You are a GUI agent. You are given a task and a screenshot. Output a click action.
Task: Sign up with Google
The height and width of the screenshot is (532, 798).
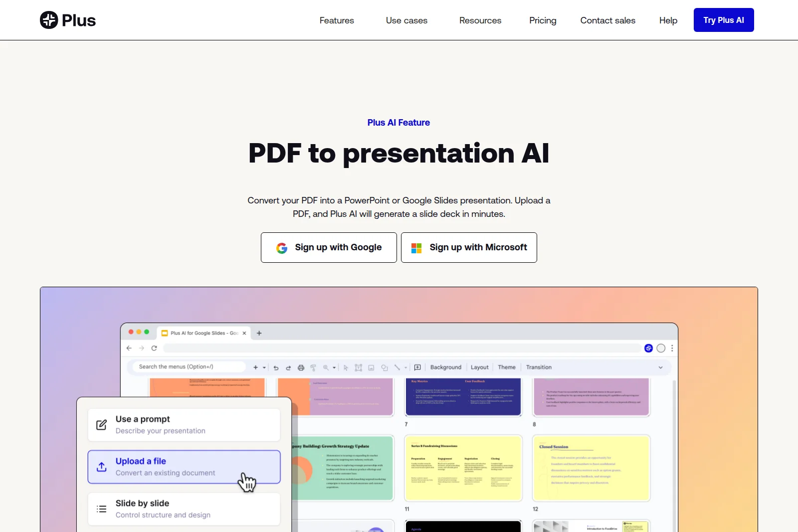[328, 247]
